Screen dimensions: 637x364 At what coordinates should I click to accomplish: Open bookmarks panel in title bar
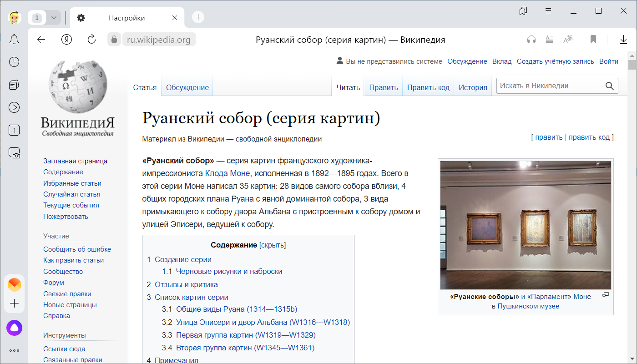tap(523, 11)
